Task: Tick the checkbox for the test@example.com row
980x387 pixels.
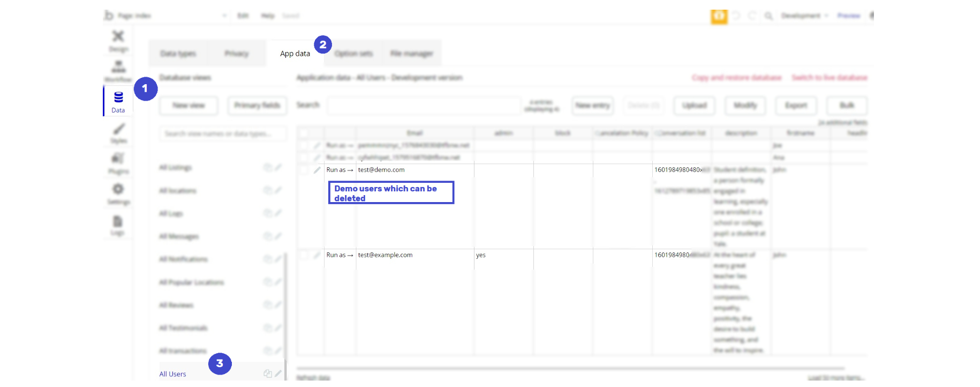Action: (x=304, y=255)
